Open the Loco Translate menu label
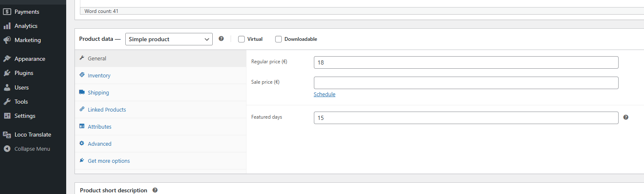Viewport: 644px width, 194px height. point(33,134)
